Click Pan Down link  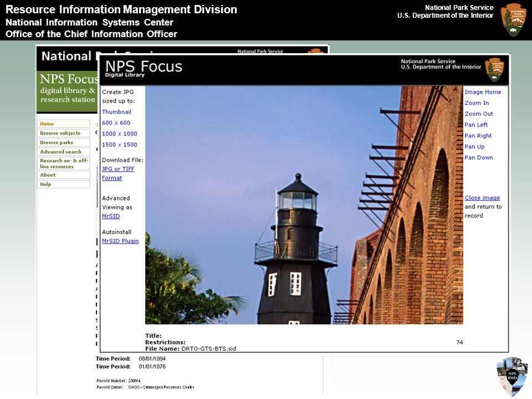479,157
